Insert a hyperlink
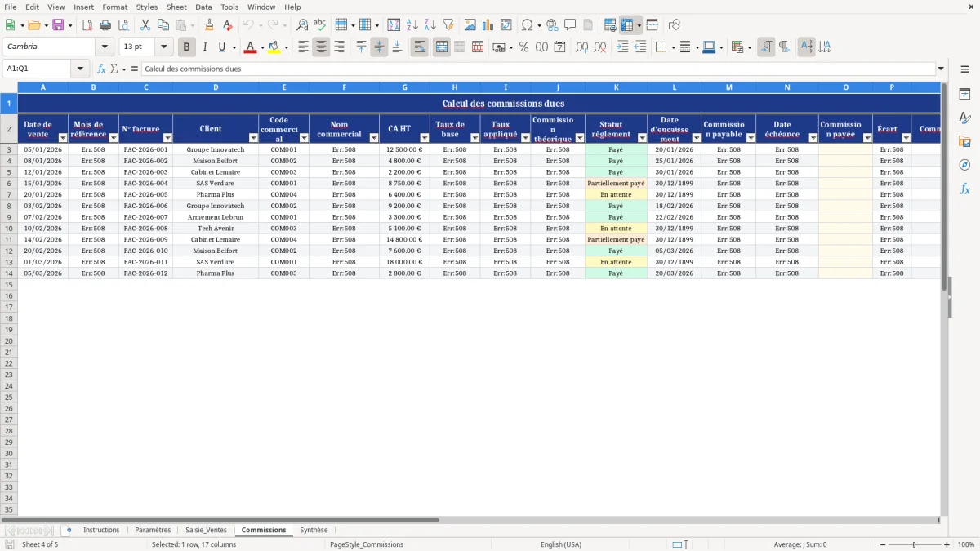 (x=552, y=25)
